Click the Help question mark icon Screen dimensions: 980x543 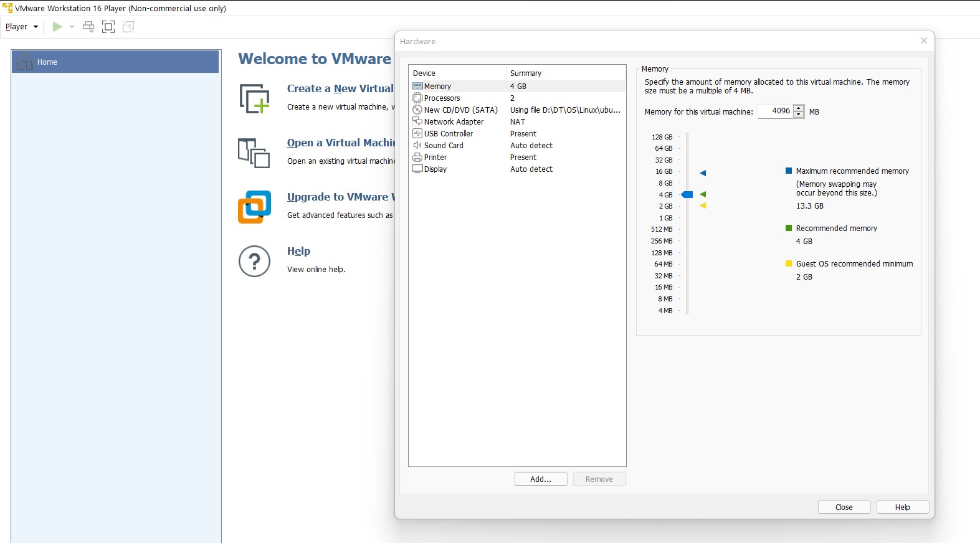[254, 261]
